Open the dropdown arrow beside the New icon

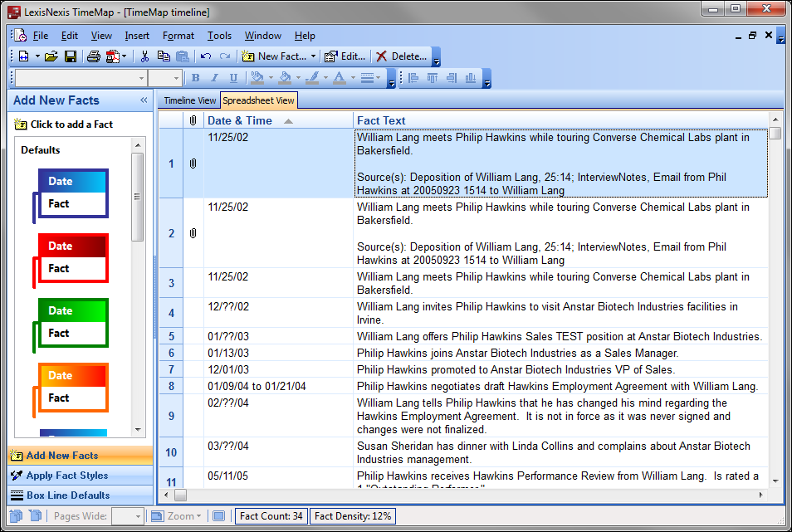(37, 56)
